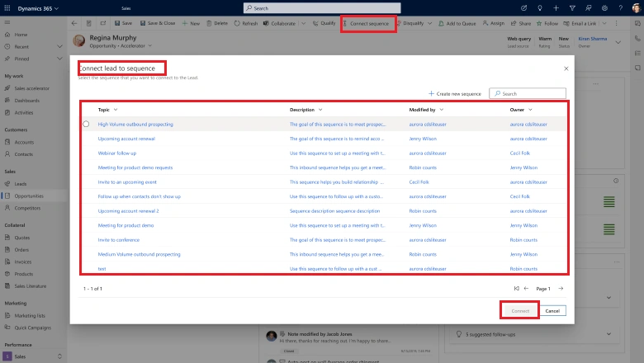Open the user profile avatar in header

[637, 8]
